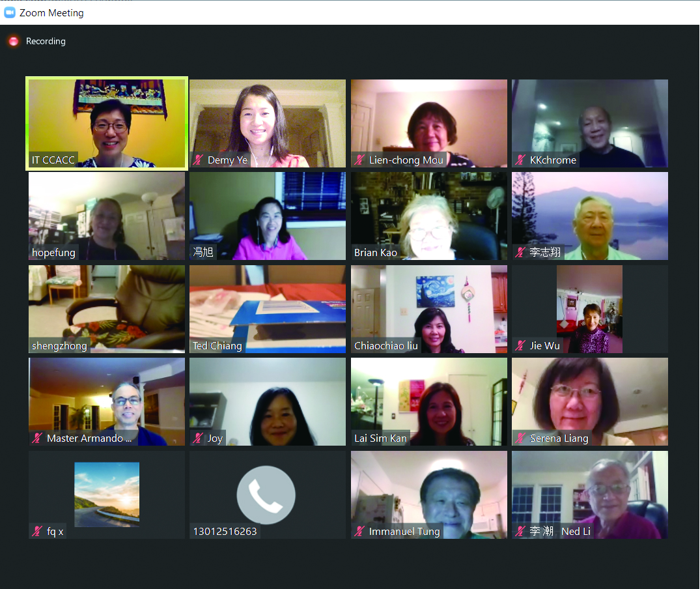Click the 'Joy' name label
Screen dimensions: 700x589
(x=215, y=438)
